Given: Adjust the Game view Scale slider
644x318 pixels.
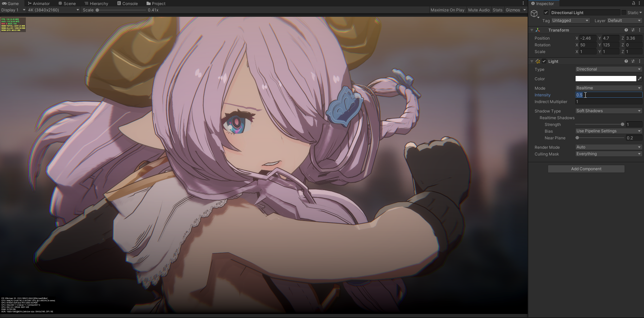Looking at the screenshot, I should [x=121, y=10].
